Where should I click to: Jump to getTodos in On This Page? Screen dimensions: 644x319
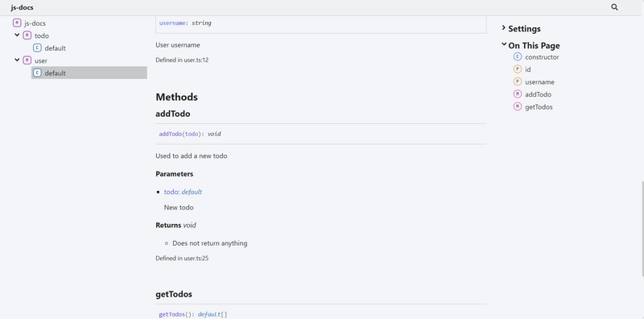click(539, 107)
